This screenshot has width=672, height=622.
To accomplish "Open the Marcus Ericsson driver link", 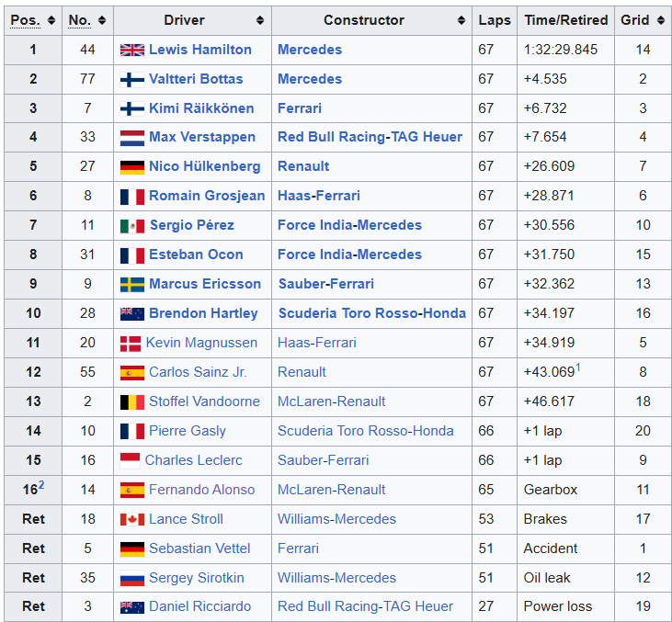I will pos(205,284).
